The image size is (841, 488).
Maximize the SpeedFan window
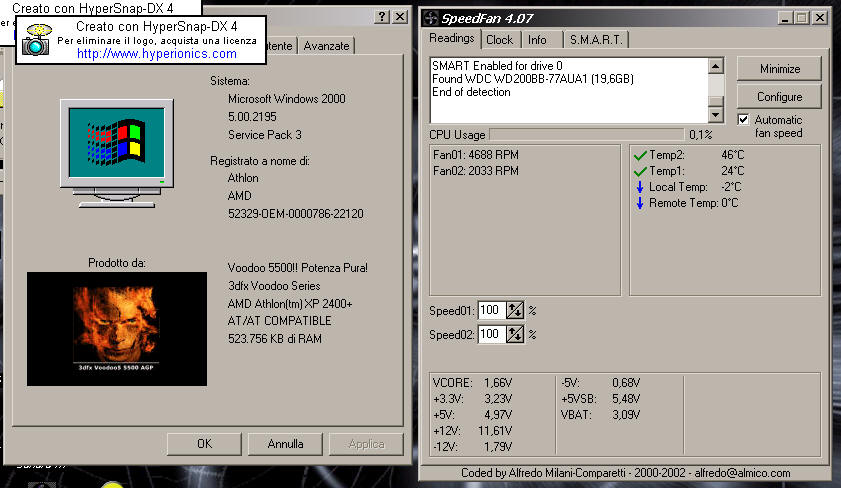coord(802,18)
